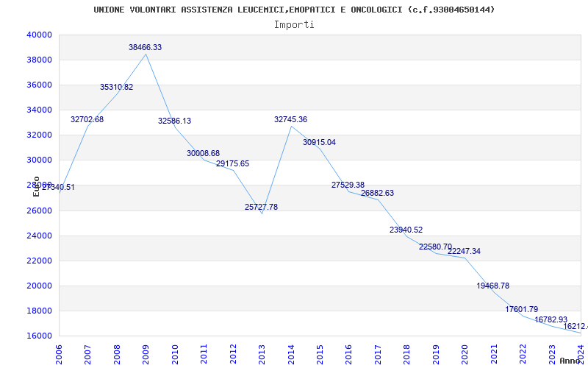Select the 25727.78 data label

click(x=262, y=207)
